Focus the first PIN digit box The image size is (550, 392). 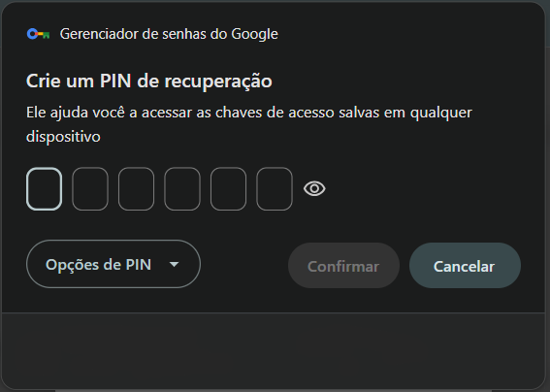click(45, 189)
